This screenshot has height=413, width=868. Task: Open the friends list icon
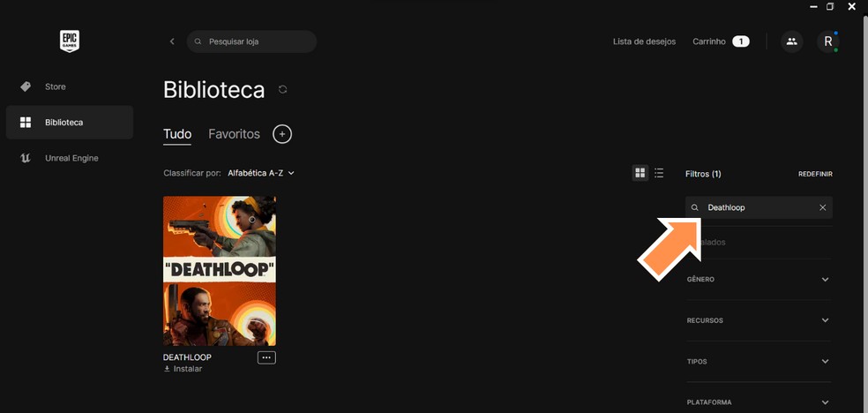[x=791, y=41]
